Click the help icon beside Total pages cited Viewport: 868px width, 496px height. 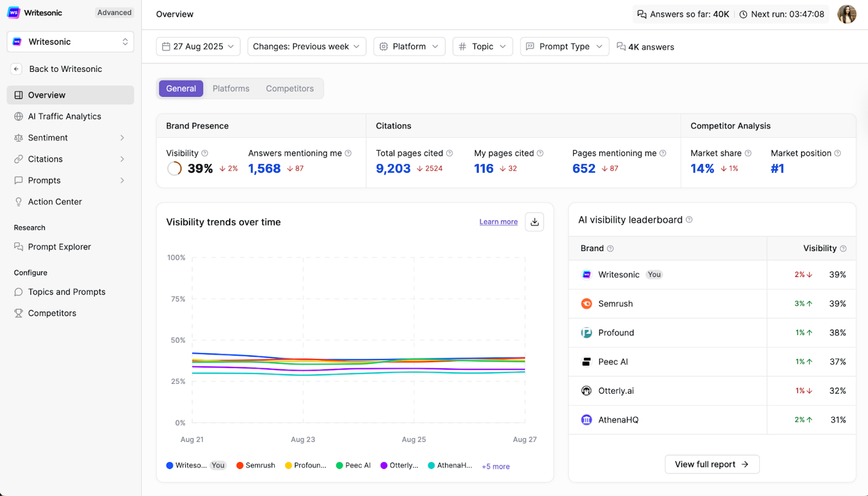pyautogui.click(x=449, y=153)
